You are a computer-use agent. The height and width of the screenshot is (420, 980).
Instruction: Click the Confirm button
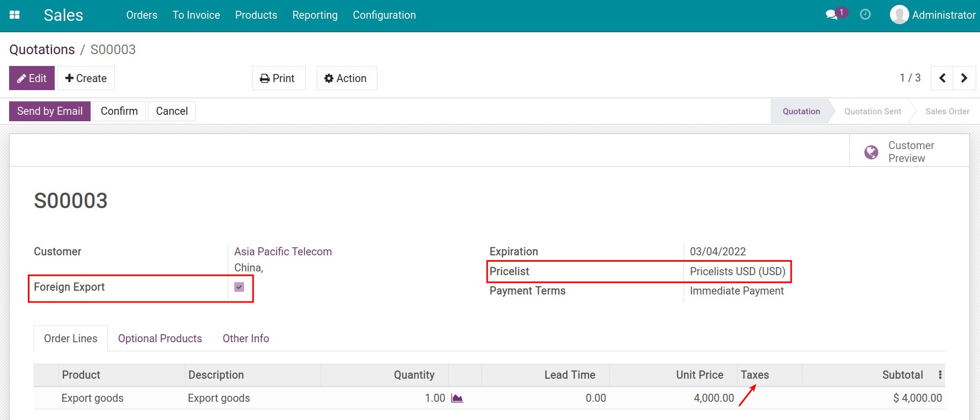click(119, 111)
